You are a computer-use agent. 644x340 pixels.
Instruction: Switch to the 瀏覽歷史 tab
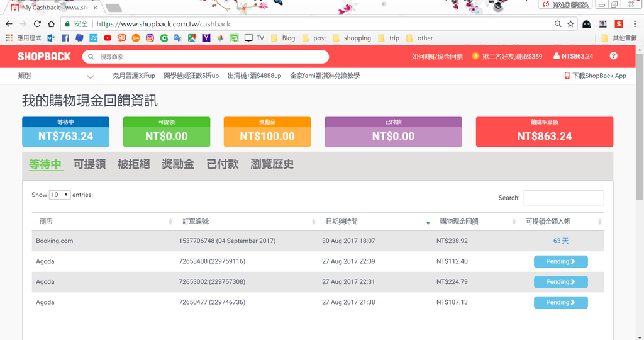pos(272,164)
